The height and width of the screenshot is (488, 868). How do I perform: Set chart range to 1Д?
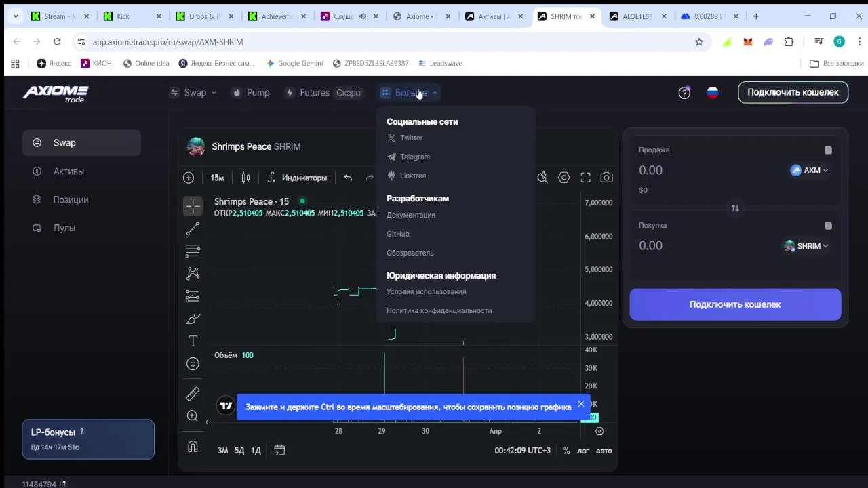coord(256,451)
